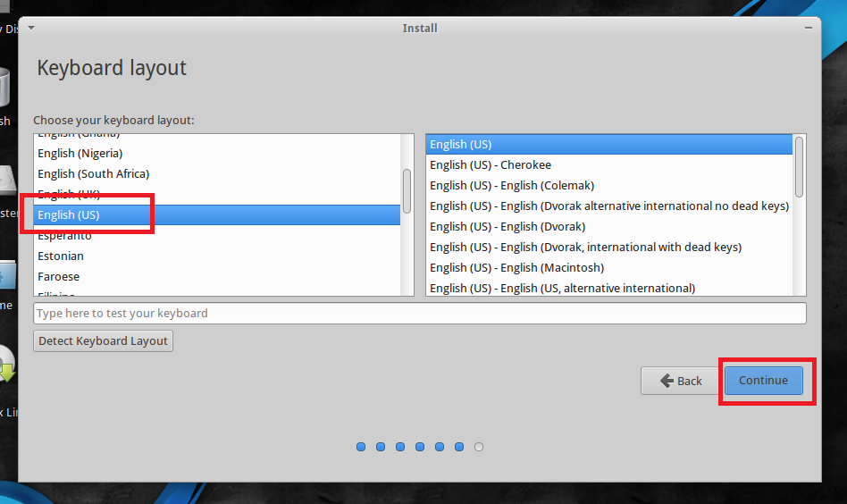
Task: Select English (UK) layout
Action: [216, 195]
